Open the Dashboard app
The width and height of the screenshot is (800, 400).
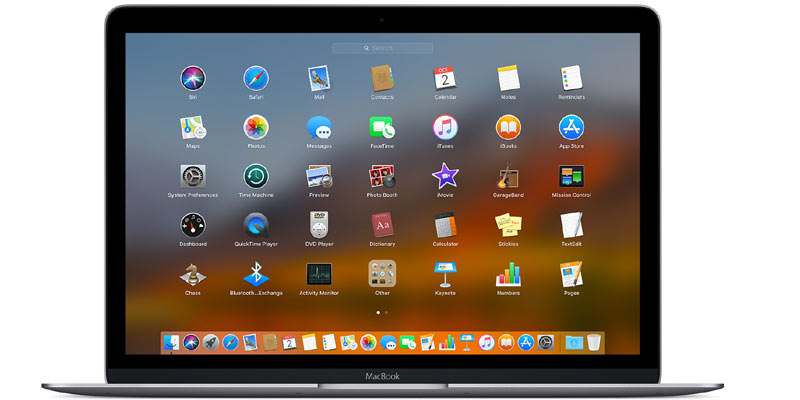coord(193,225)
